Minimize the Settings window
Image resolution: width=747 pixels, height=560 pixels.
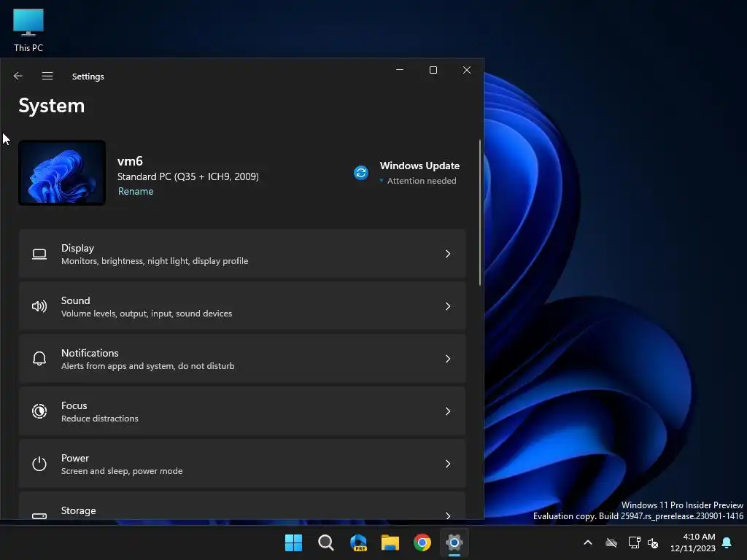[x=400, y=70]
